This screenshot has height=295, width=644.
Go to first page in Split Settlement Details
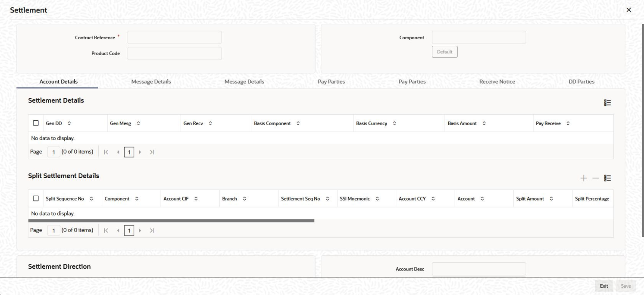(106, 230)
